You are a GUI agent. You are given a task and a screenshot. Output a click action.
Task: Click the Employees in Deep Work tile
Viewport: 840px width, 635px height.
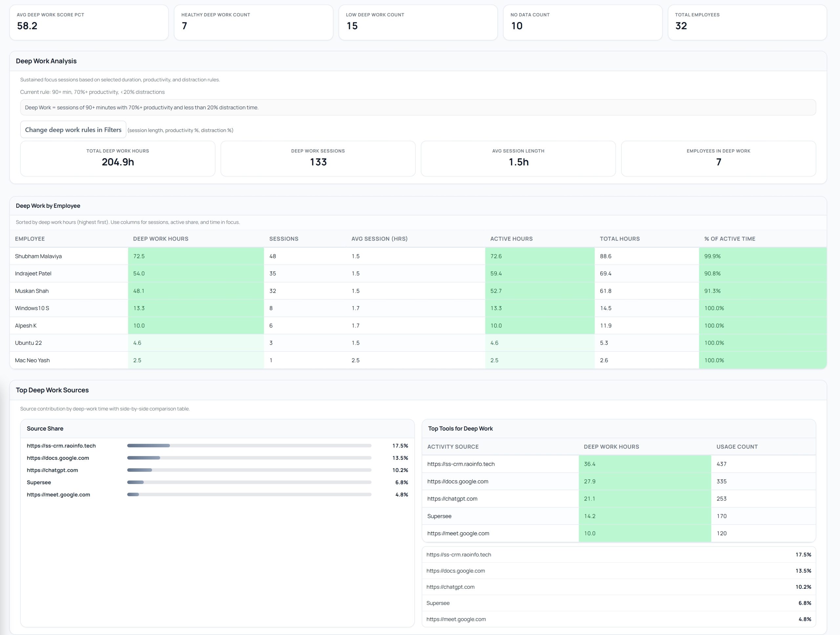pos(719,159)
